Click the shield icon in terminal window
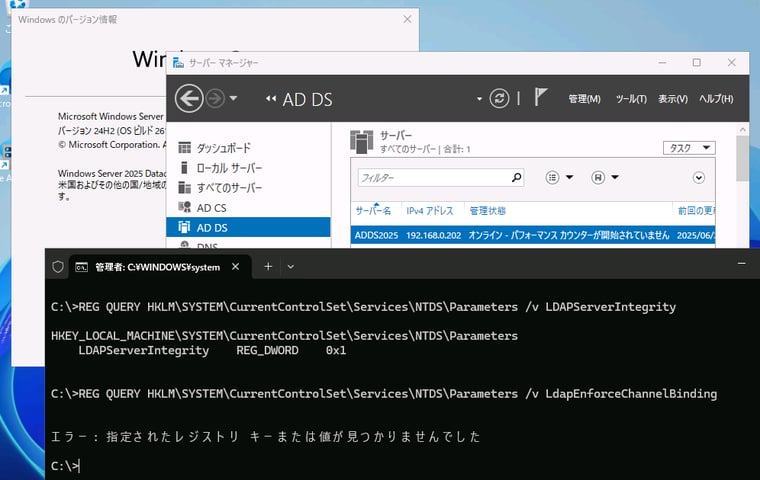This screenshot has height=480, width=760. click(58, 267)
